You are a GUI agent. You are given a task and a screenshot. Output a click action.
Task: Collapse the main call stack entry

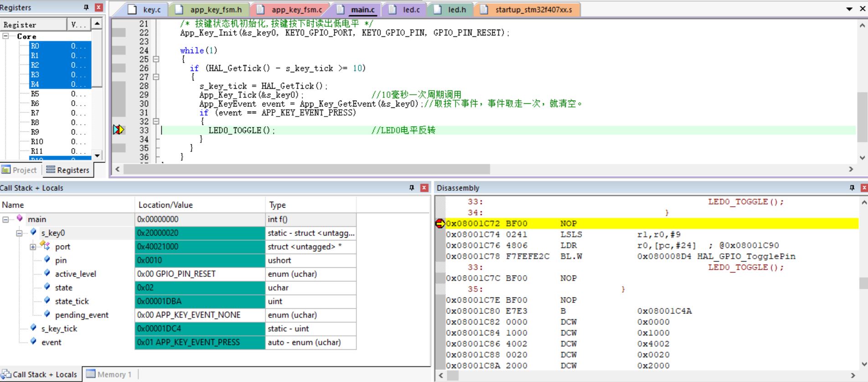5,219
